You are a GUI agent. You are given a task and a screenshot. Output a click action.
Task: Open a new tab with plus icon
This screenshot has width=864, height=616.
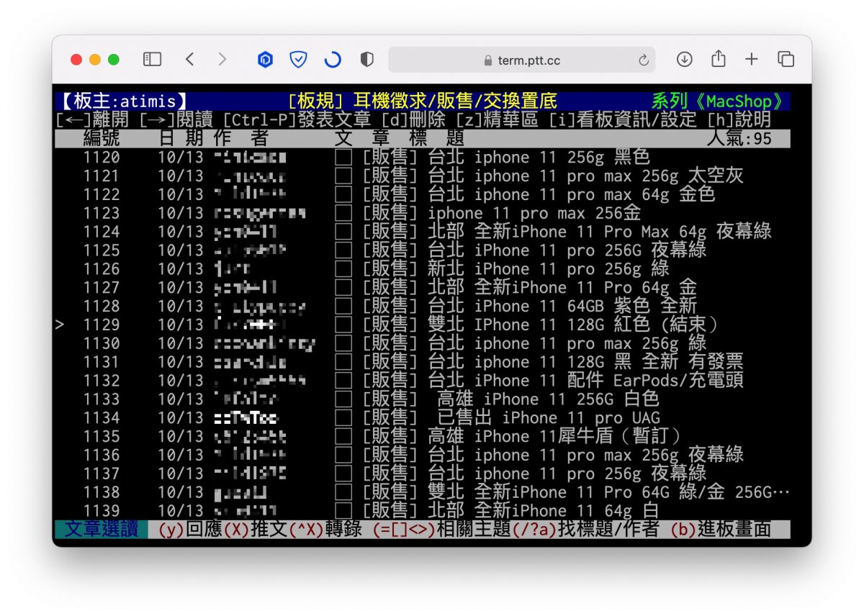(752, 60)
